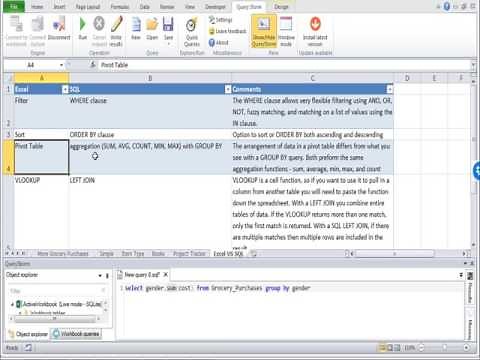480x360 pixels.
Task: Select column D header
Action: pos(407,78)
